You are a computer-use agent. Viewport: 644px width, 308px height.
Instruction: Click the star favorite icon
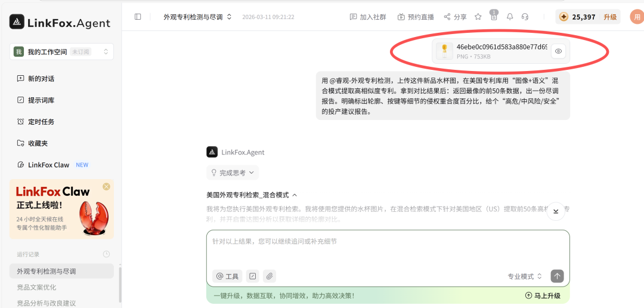point(478,17)
